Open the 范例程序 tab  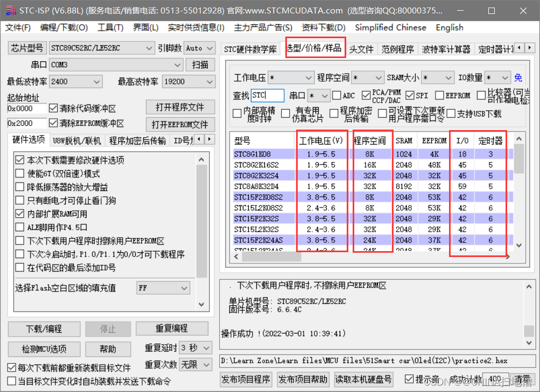coord(397,49)
